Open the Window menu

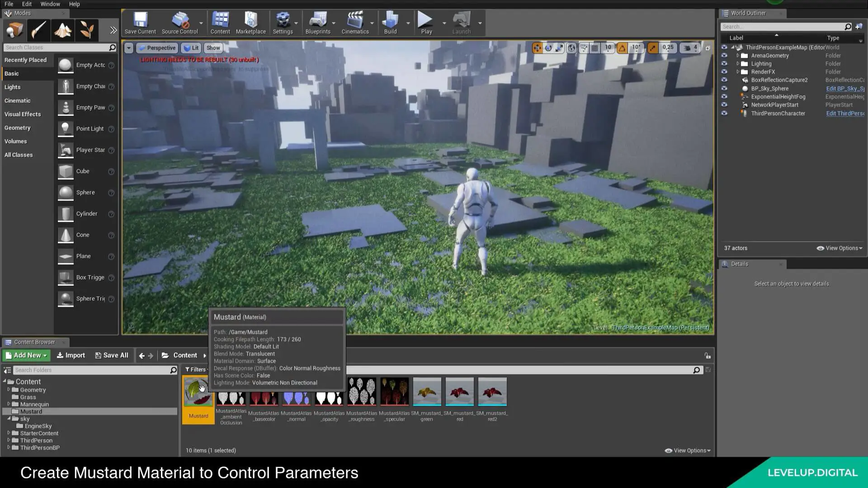[x=50, y=4]
